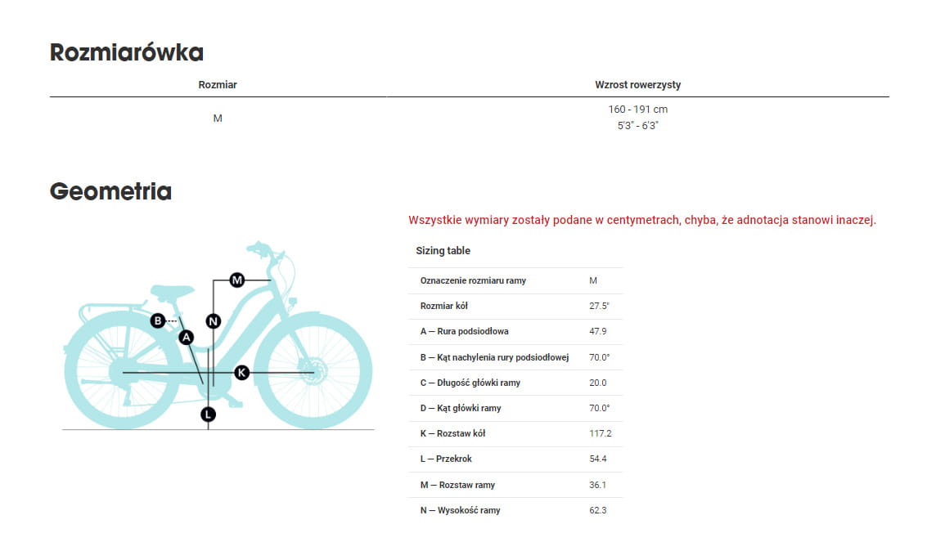Click the bike saddle in the diagram
This screenshot has height=560, width=936.
point(172,292)
